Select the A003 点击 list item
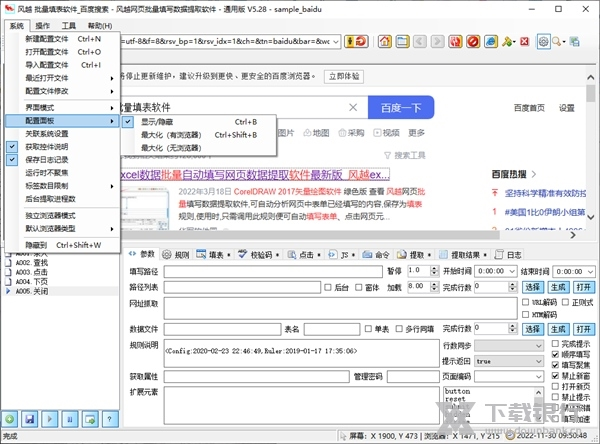Image resolution: width=600 pixels, height=444 pixels. coord(31,272)
